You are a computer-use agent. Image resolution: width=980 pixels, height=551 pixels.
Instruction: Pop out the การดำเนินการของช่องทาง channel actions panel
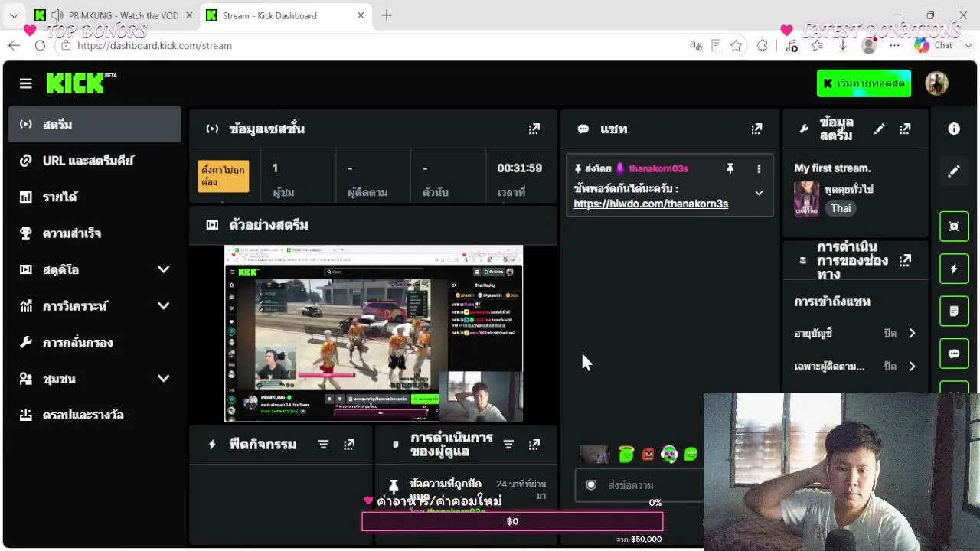point(905,260)
